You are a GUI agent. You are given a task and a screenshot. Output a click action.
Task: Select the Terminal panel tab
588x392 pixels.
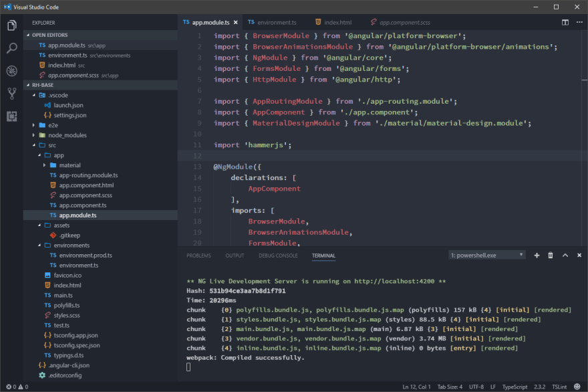click(323, 256)
